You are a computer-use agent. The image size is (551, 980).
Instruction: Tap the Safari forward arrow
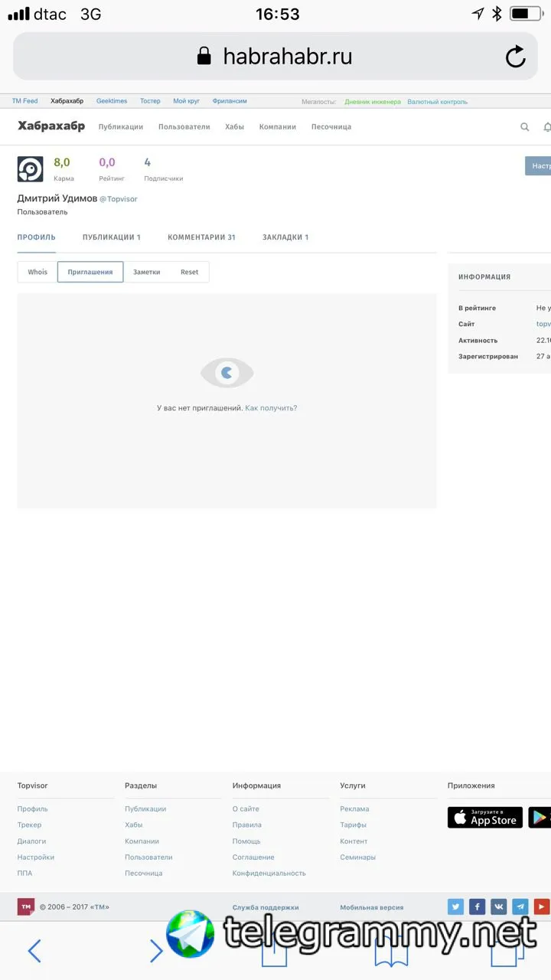(x=156, y=951)
